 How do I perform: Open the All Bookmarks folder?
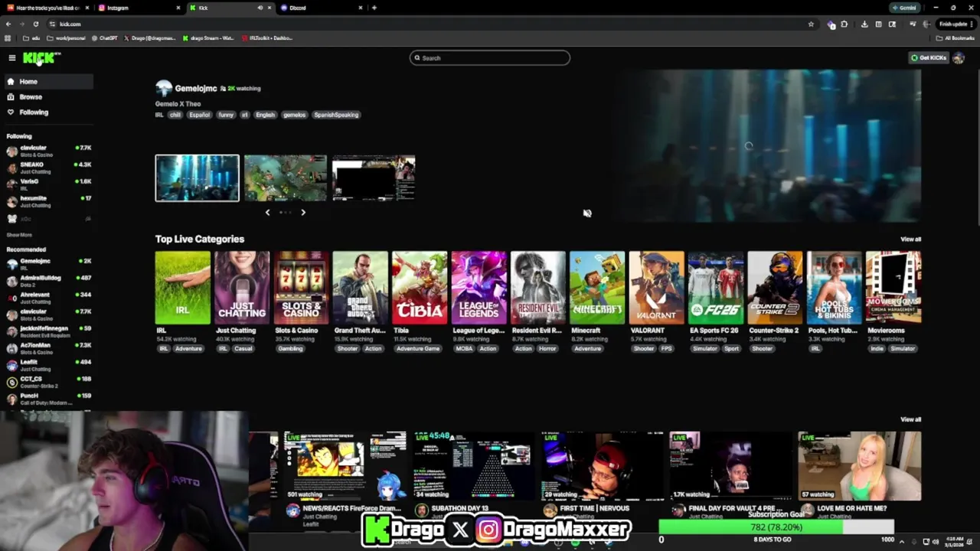pyautogui.click(x=955, y=37)
